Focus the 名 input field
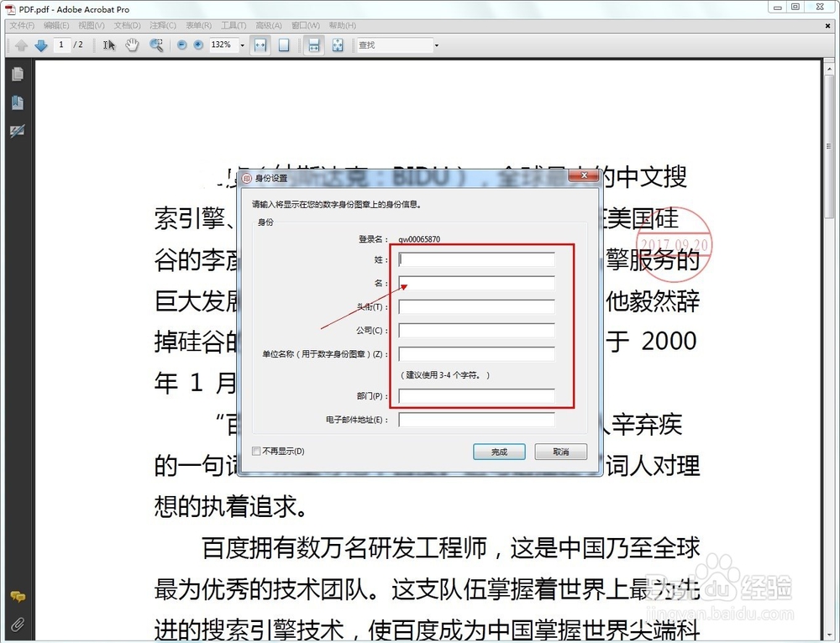Viewport: 840px width, 643px height. tap(477, 283)
